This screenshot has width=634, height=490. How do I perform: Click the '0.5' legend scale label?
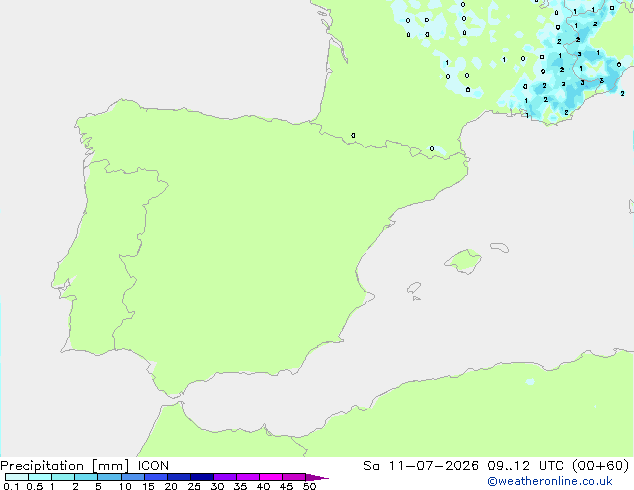click(x=35, y=486)
